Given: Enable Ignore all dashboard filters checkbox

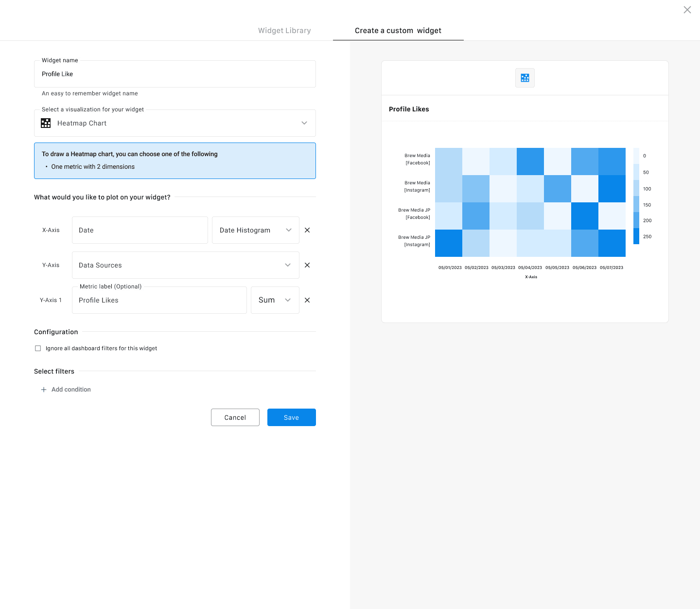Looking at the screenshot, I should coord(38,348).
